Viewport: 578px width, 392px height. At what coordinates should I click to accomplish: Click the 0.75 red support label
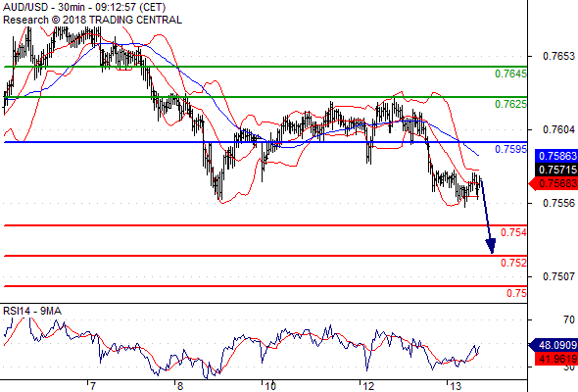point(517,293)
